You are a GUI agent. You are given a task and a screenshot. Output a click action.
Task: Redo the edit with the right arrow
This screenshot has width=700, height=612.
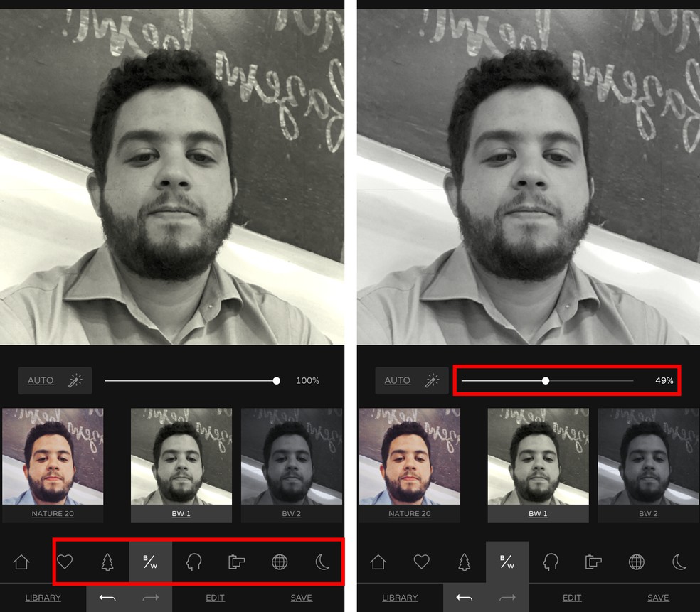150,598
